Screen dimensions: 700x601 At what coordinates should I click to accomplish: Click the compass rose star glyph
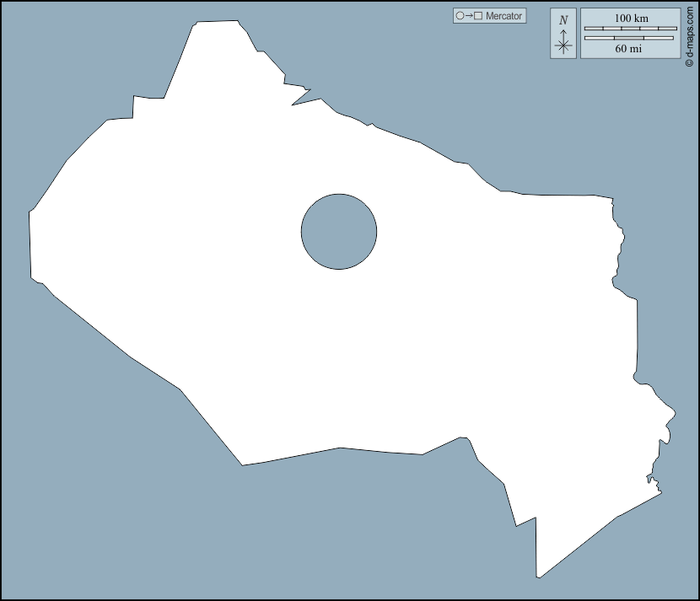[x=562, y=44]
